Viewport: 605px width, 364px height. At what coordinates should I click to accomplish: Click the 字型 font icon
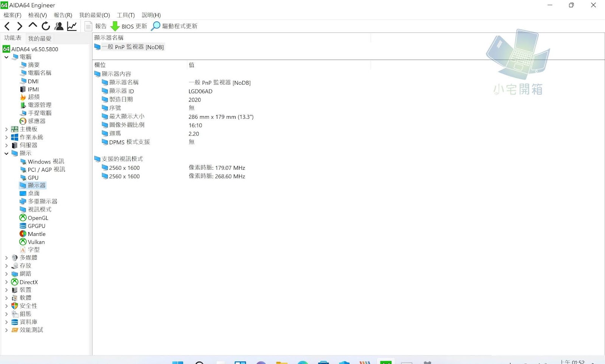23,250
